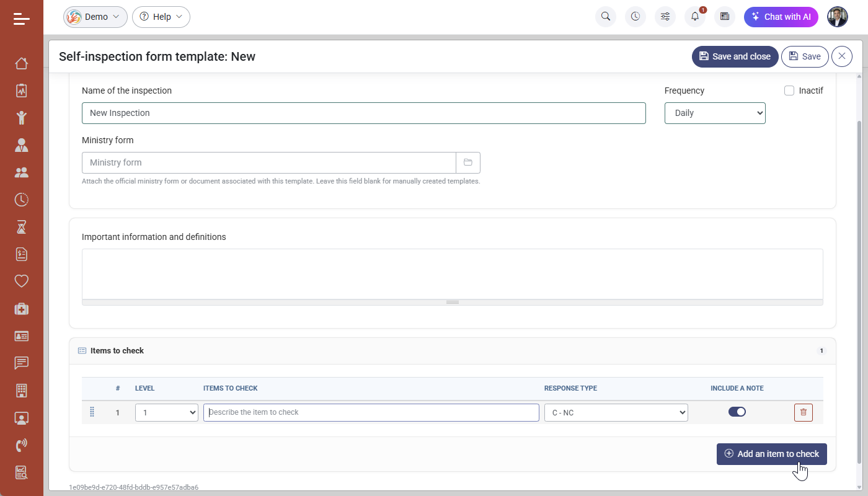Image resolution: width=868 pixels, height=496 pixels.
Task: Click the Items to check count badge
Action: [x=821, y=351]
